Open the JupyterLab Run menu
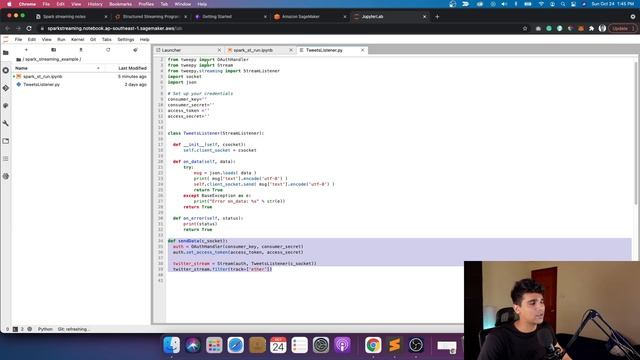 (x=61, y=40)
